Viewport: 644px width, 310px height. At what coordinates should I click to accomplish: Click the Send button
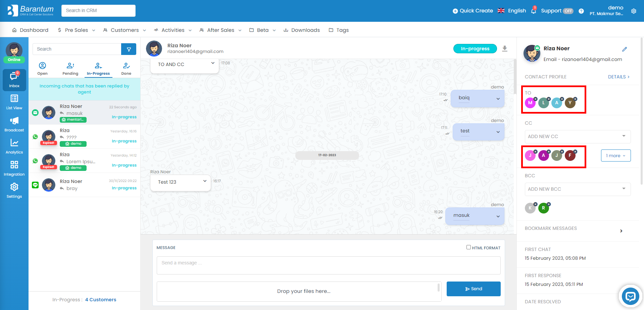pos(474,289)
